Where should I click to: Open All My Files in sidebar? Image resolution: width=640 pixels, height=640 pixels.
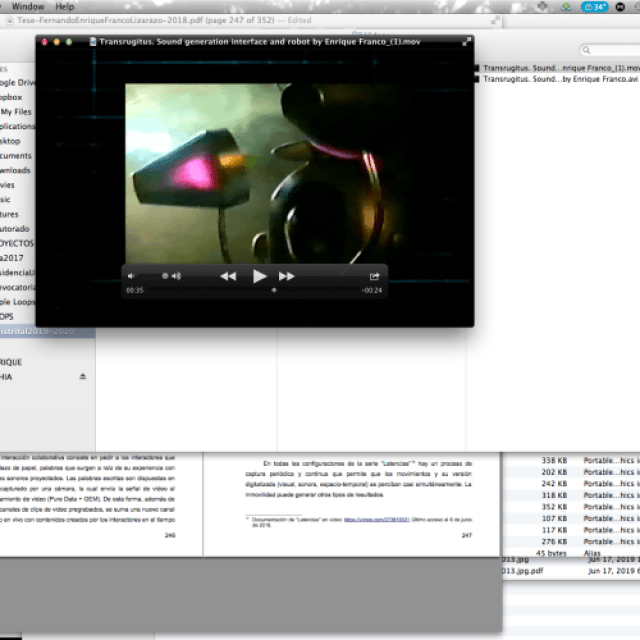click(16, 111)
